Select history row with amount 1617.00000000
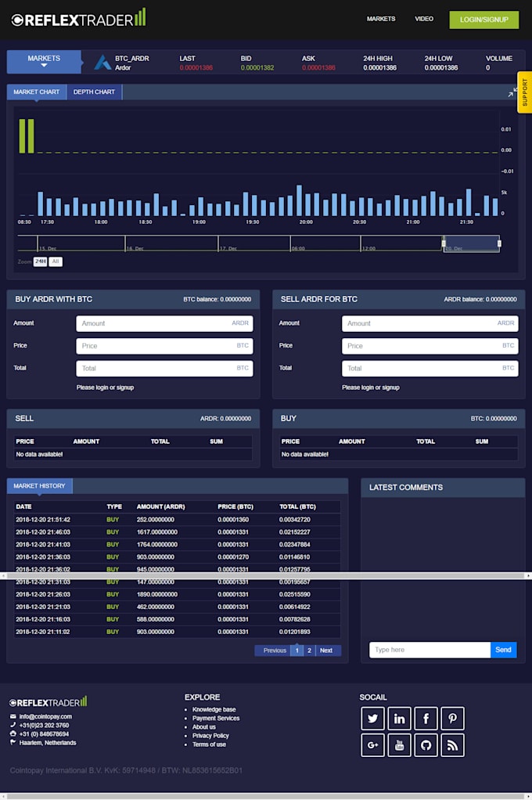Screen dimensions: 532x800 pyautogui.click(x=177, y=532)
